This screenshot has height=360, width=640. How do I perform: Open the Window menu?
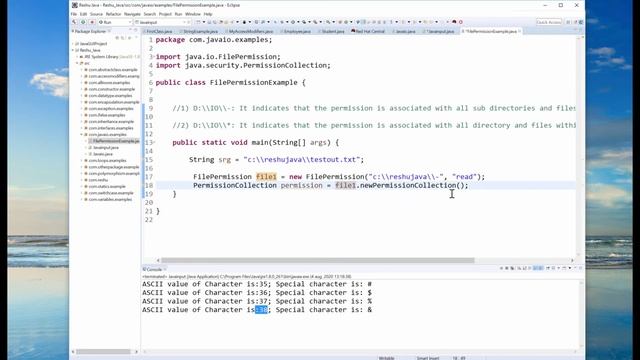[193, 14]
